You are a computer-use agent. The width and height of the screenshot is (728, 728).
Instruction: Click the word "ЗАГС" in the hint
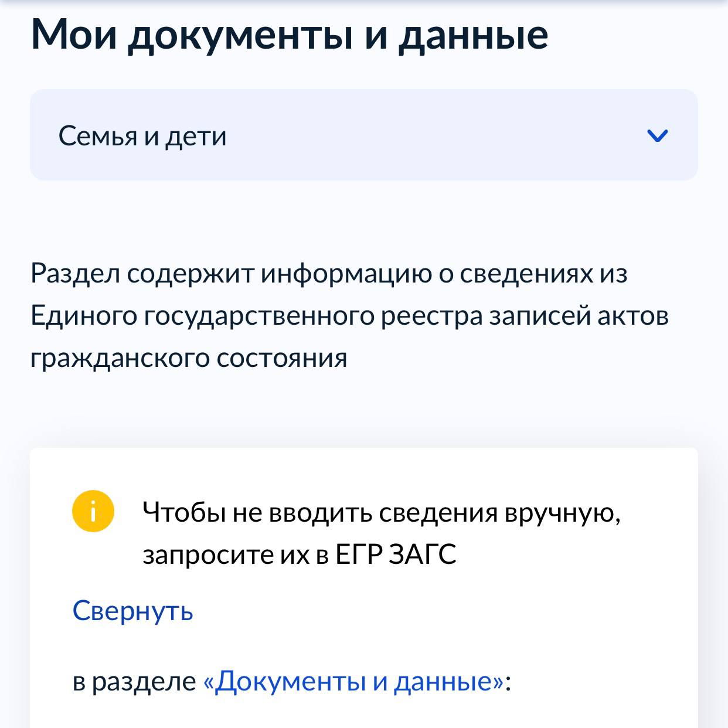[x=422, y=554]
